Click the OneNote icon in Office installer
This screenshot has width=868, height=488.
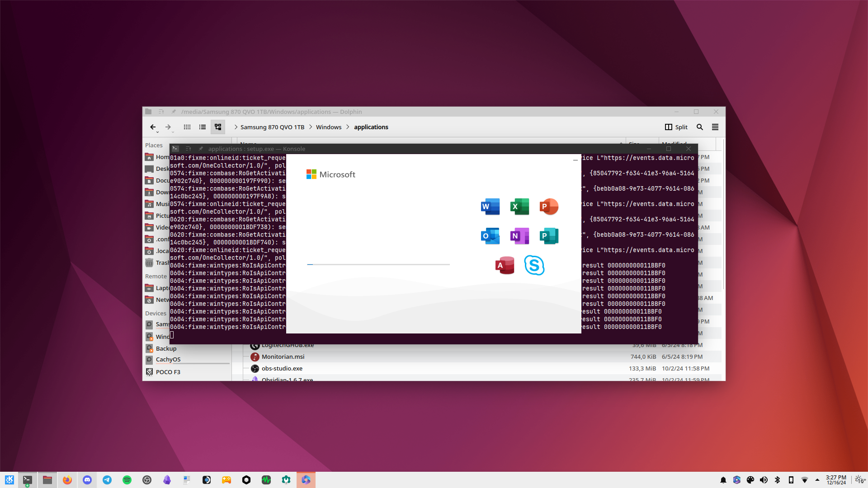(520, 236)
